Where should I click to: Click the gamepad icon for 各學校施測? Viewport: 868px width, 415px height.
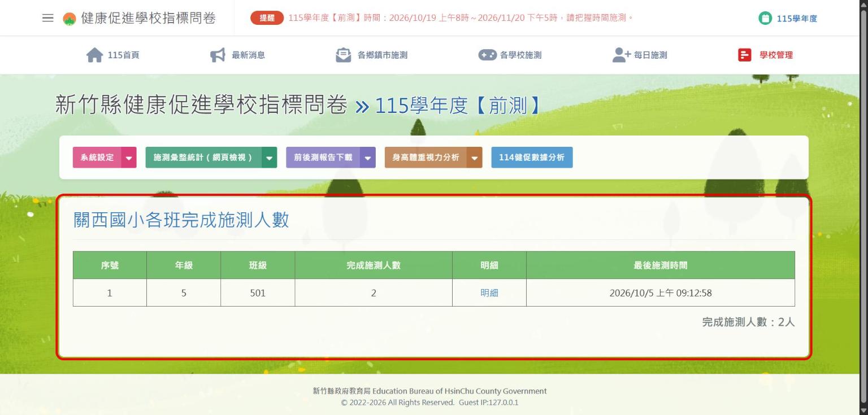tap(488, 55)
